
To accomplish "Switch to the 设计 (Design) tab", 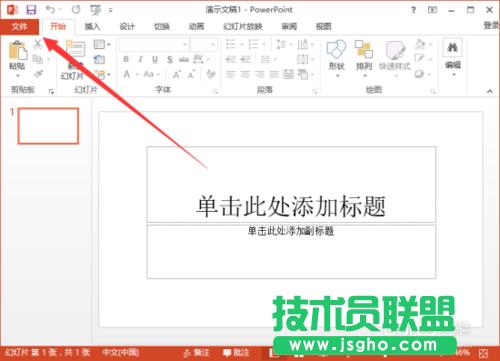I will (127, 26).
